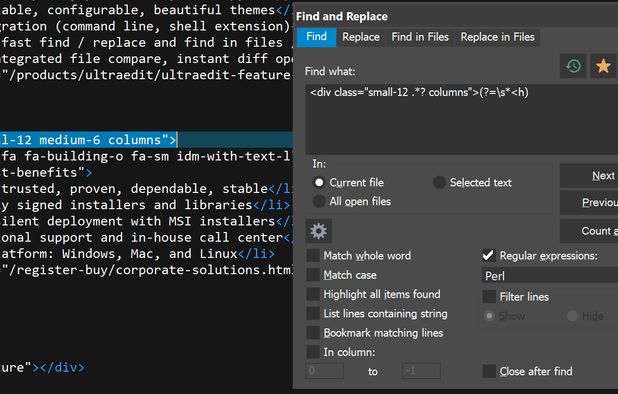Click the 'deployment with MSI installers' line
Image resolution: width=618 pixels, height=394 pixels.
(x=146, y=221)
